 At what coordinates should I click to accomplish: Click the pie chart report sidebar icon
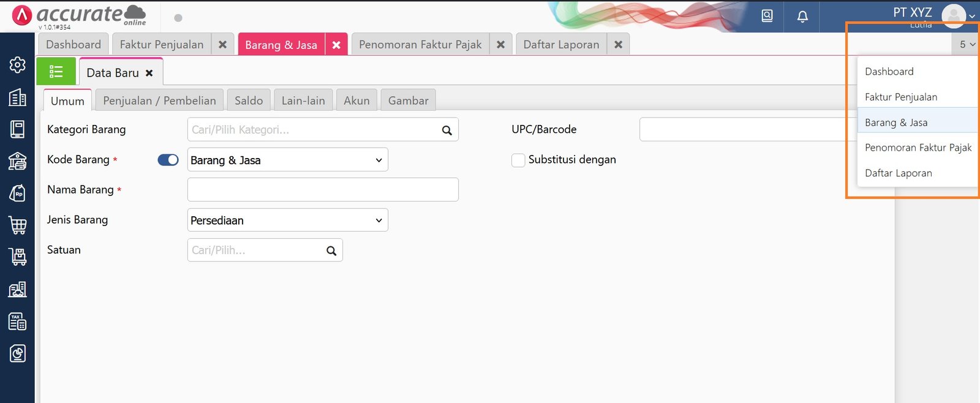pyautogui.click(x=17, y=353)
